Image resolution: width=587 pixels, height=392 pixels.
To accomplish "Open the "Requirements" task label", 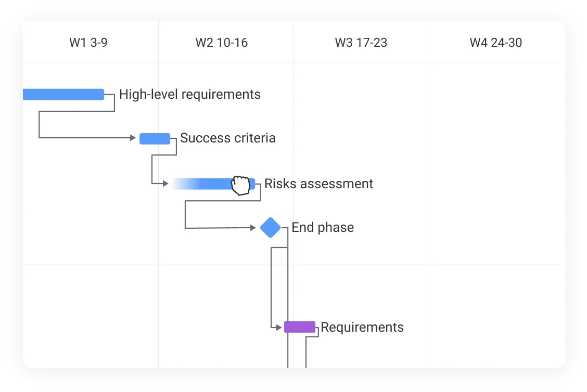I will 362,328.
